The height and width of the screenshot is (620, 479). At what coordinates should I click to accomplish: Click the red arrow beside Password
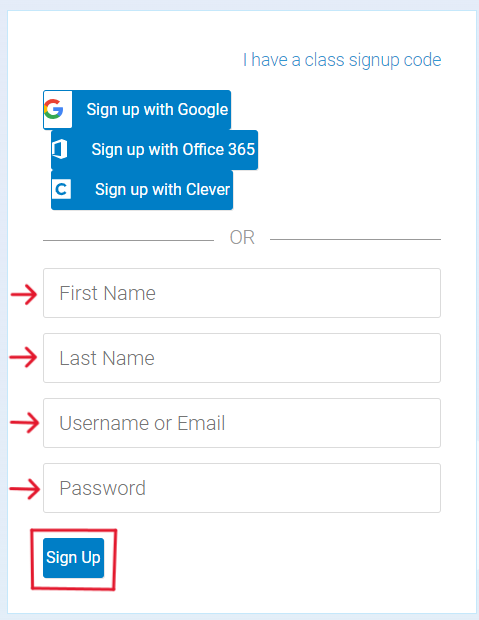[25, 489]
